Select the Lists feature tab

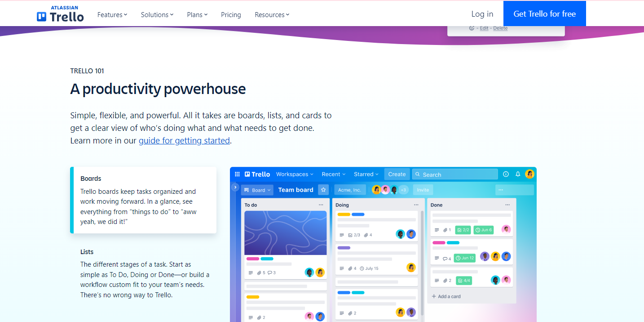(143, 273)
